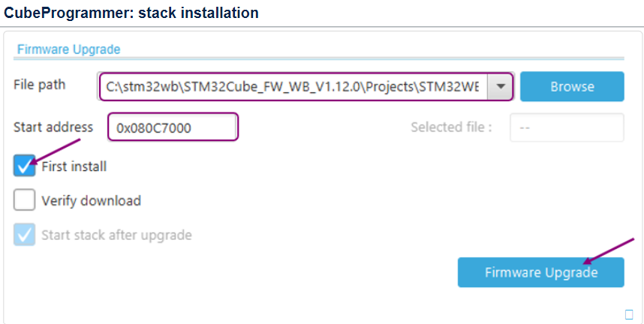Open the File path dropdown arrow

[501, 87]
